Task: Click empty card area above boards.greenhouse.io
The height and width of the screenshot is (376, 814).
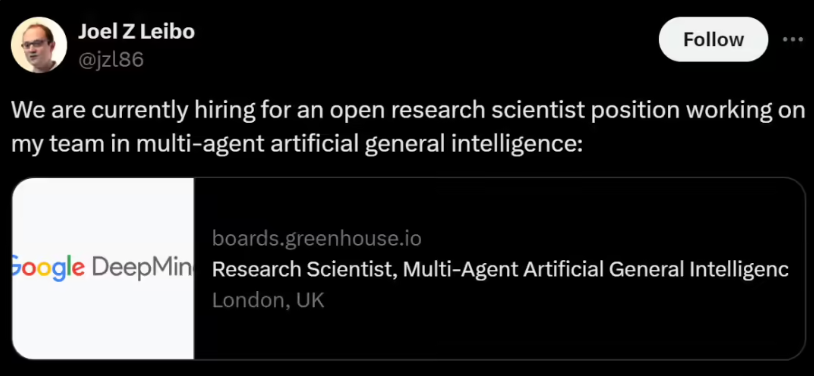Action: tap(498, 204)
